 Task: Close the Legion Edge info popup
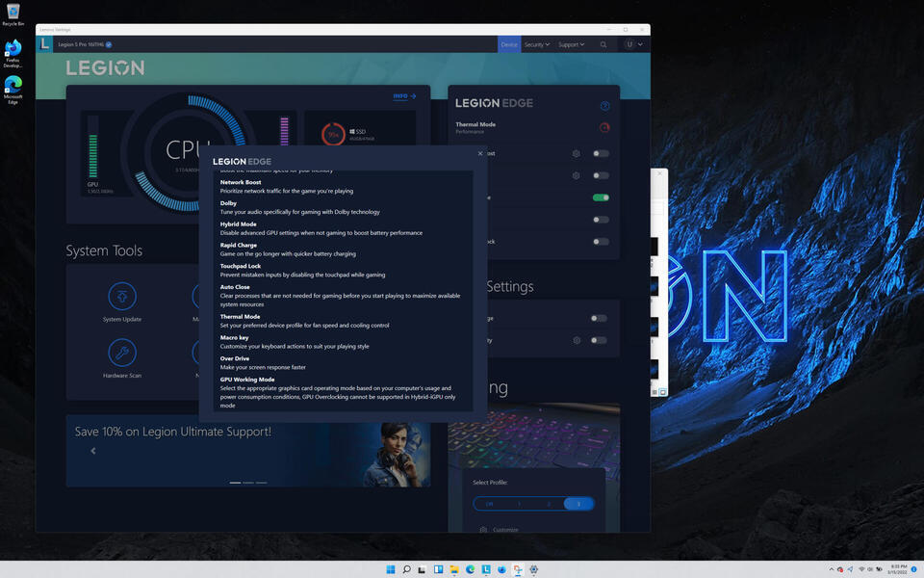click(x=480, y=153)
